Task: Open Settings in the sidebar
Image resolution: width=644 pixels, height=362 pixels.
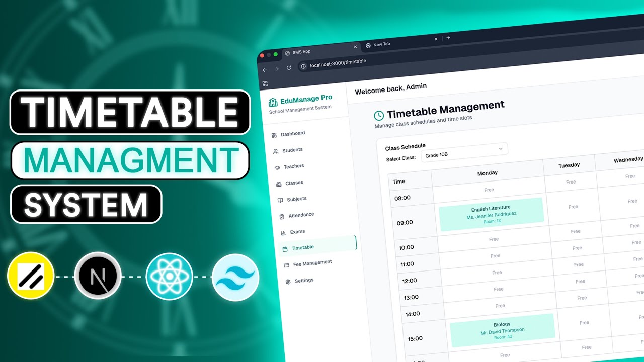Action: 300,281
